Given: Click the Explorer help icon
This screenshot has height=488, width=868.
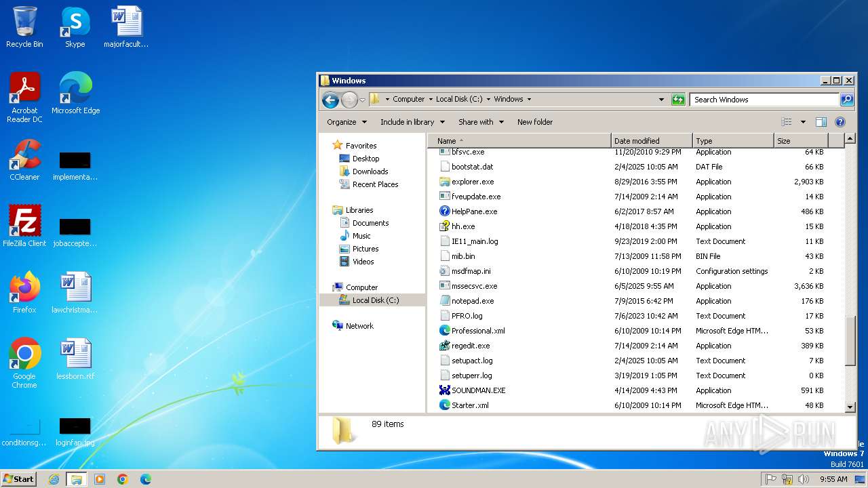Looking at the screenshot, I should click(x=840, y=122).
